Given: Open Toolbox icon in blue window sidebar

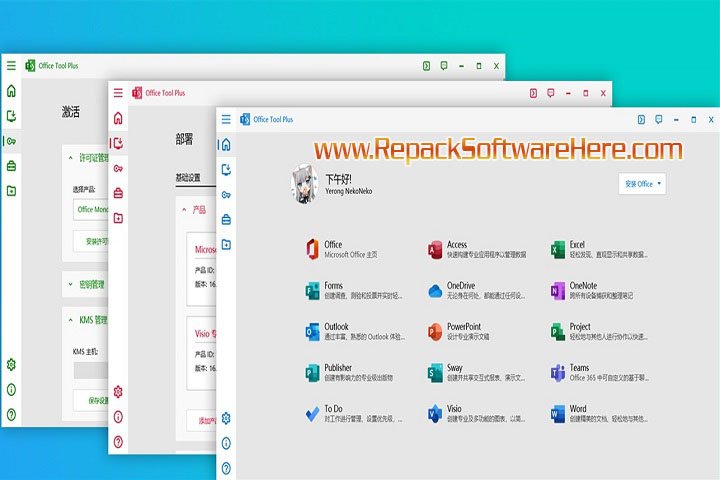Looking at the screenshot, I should [226, 220].
